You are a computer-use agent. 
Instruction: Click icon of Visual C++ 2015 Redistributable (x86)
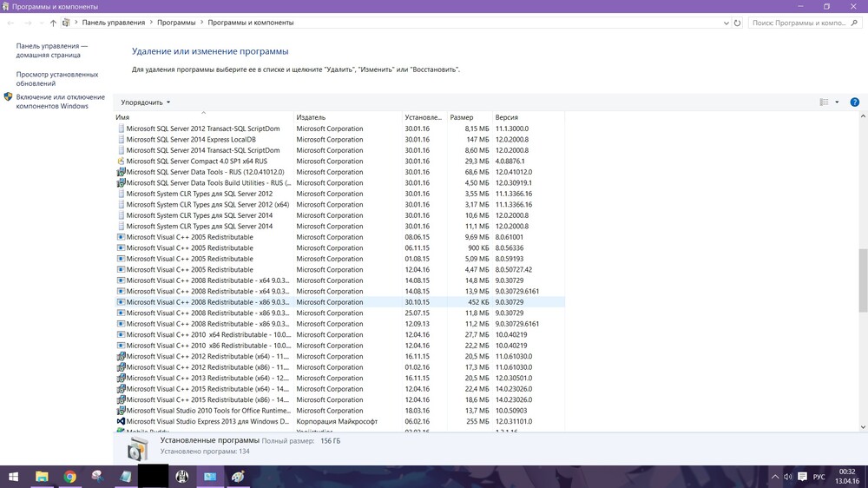click(x=121, y=400)
